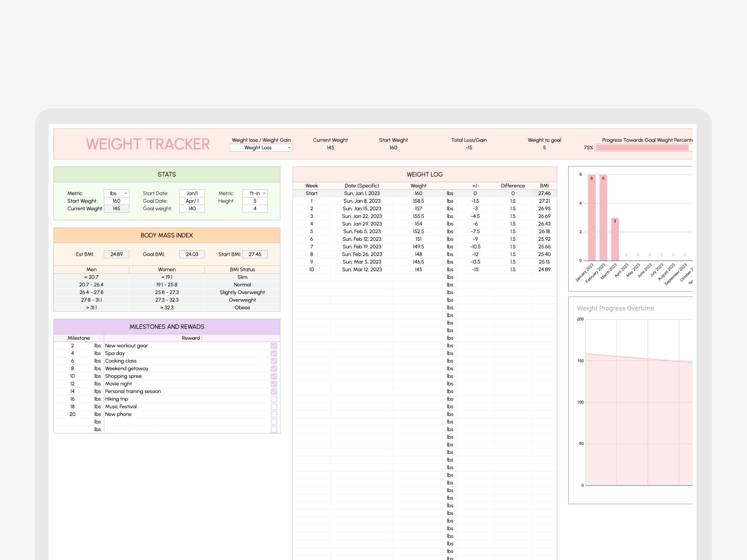Select the Weight Progress Overtime chart title

tap(615, 308)
